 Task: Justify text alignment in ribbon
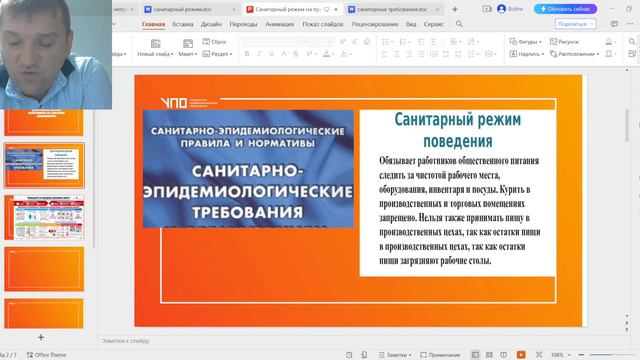click(x=421, y=54)
